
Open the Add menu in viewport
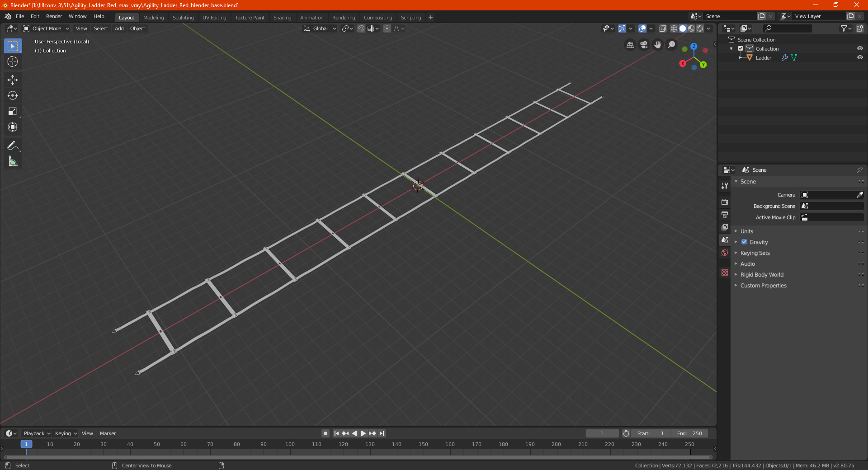pos(119,28)
